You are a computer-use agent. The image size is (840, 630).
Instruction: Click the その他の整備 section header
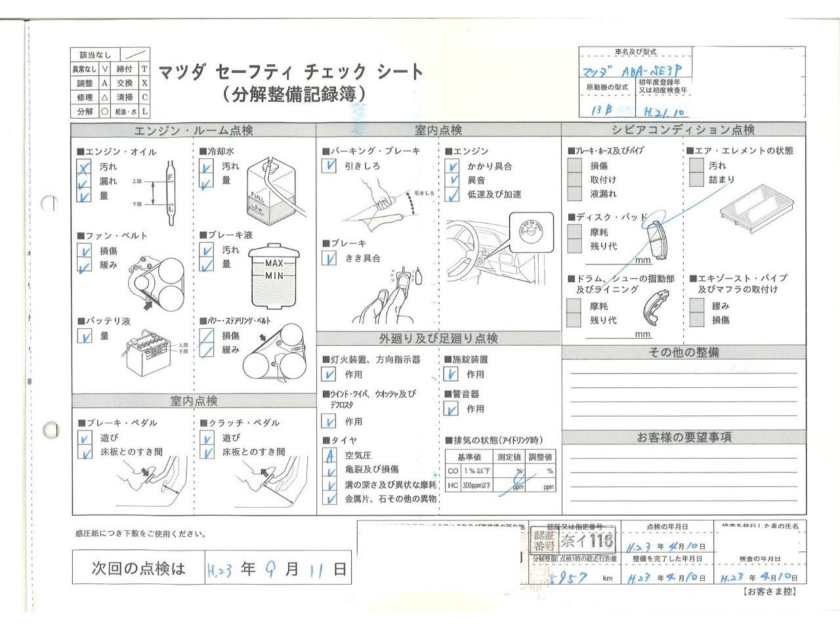pyautogui.click(x=683, y=352)
